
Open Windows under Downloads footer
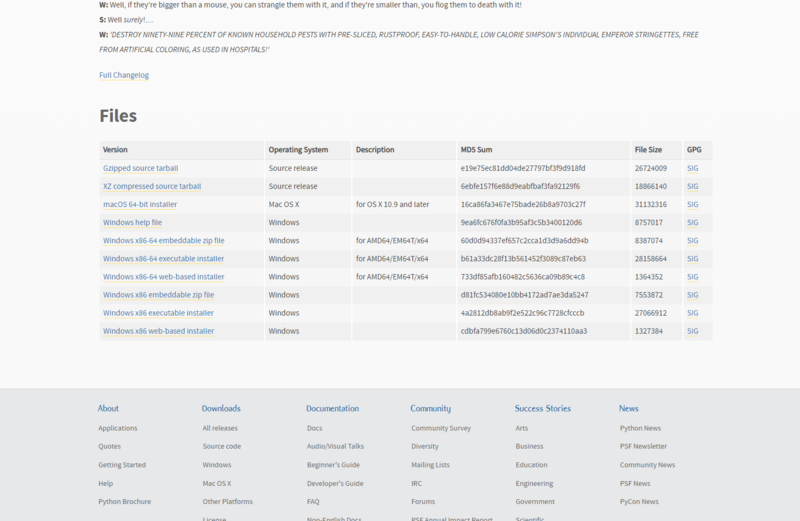tap(217, 465)
